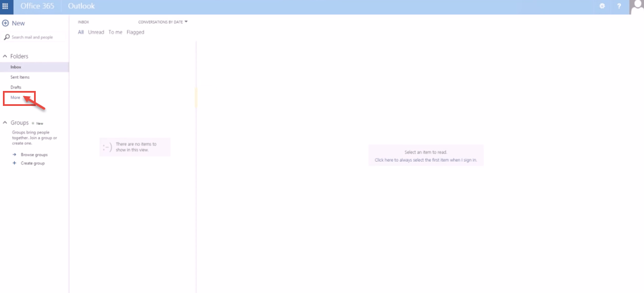Screen dimensions: 644x293
Task: Filter inbox by Flagged
Action: (x=135, y=32)
